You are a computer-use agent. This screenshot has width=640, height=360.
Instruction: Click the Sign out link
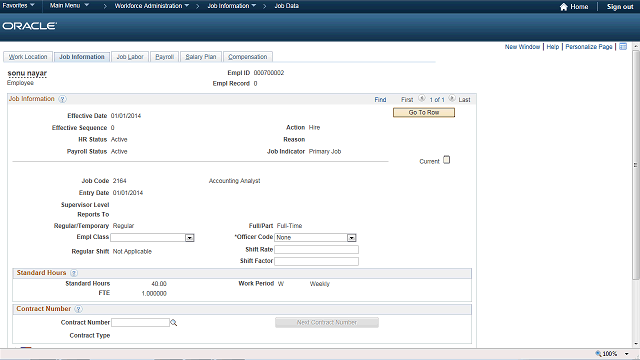[620, 7]
